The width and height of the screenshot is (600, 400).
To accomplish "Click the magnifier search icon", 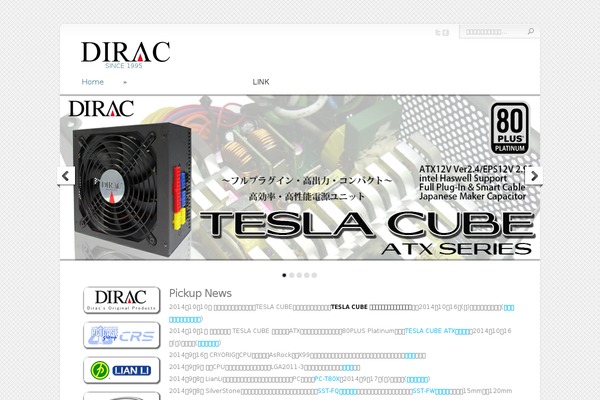I will (x=531, y=31).
